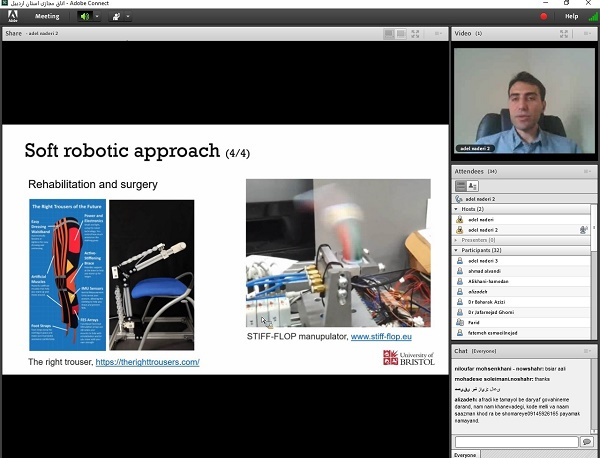This screenshot has width=600, height=458.
Task: Maximize the Video pod to full screen
Action: tap(564, 33)
